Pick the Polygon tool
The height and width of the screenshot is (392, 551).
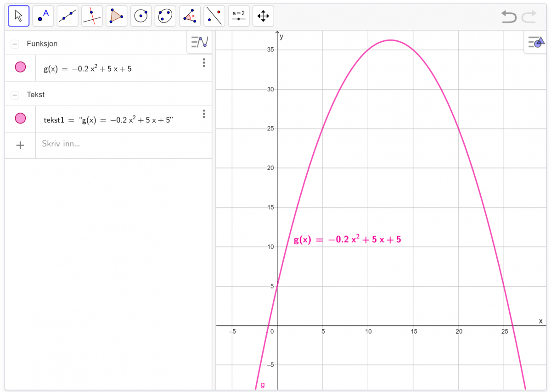pyautogui.click(x=116, y=16)
